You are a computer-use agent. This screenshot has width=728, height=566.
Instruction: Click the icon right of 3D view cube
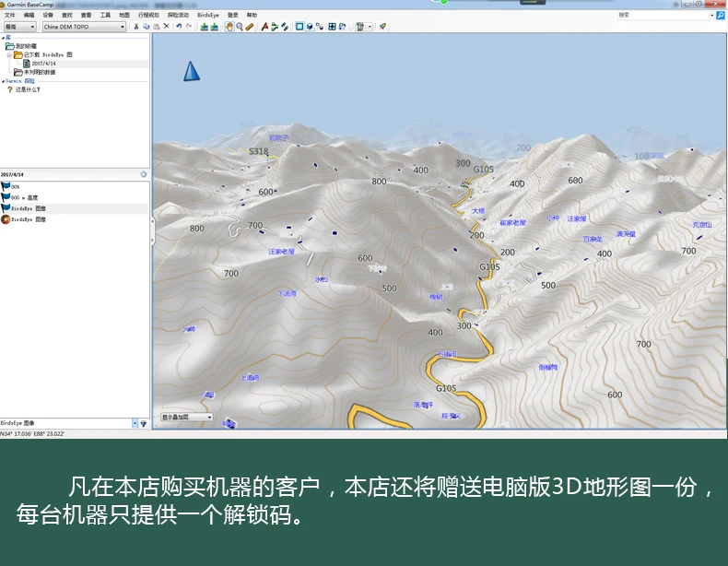point(320,27)
